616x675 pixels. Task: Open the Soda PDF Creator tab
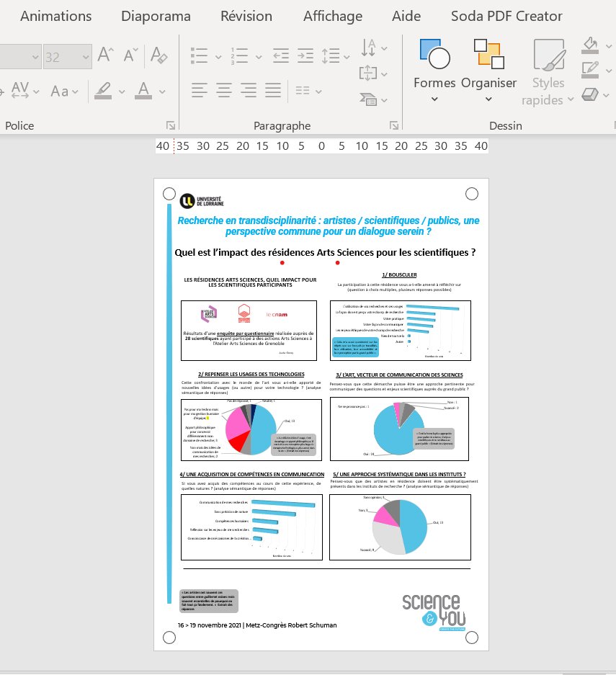click(506, 17)
